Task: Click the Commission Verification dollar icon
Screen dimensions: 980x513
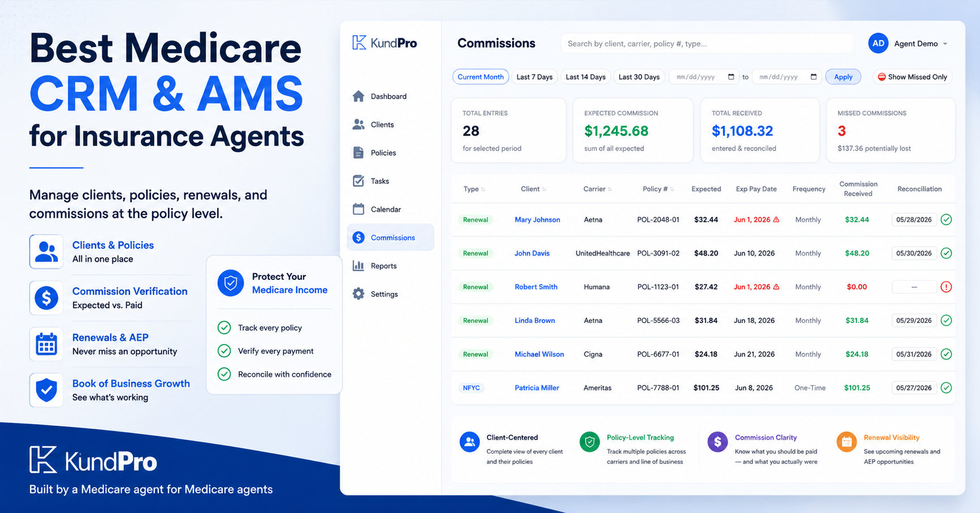Action: click(x=46, y=298)
